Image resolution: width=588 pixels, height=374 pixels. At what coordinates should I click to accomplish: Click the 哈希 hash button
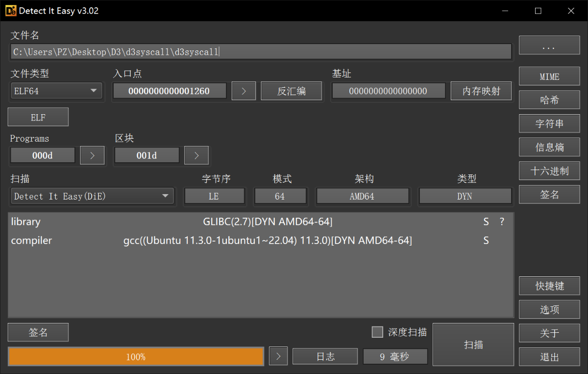(549, 100)
